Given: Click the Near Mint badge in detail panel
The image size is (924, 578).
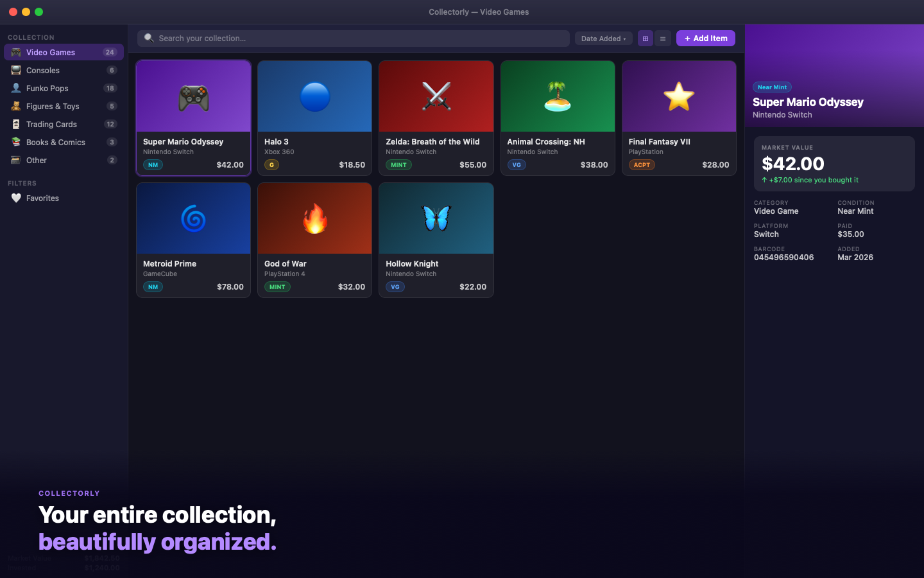Looking at the screenshot, I should coord(772,87).
